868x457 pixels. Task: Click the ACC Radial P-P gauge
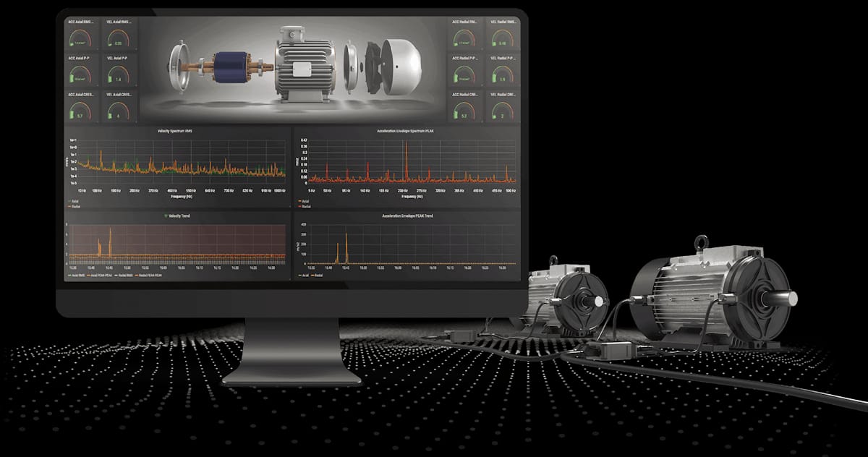(x=465, y=72)
